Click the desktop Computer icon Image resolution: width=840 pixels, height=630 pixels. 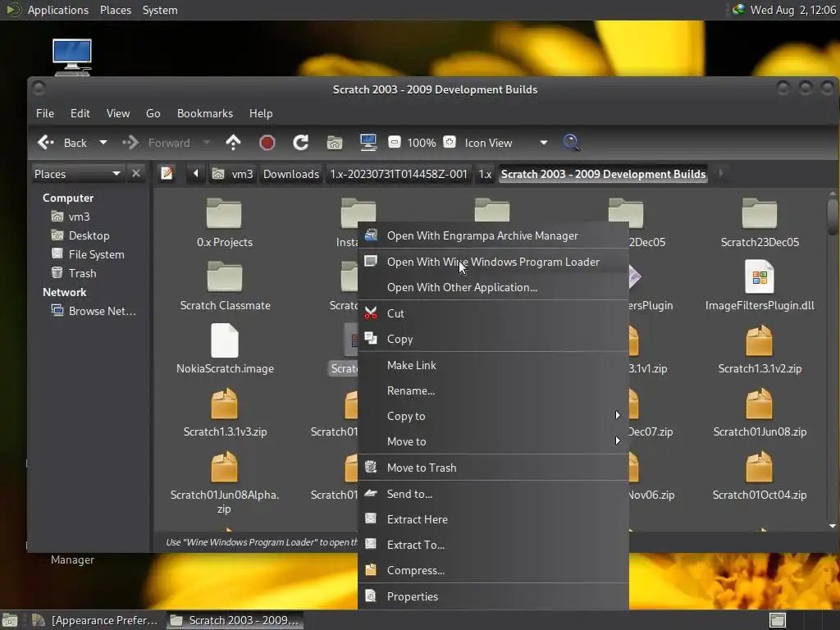pyautogui.click(x=72, y=57)
